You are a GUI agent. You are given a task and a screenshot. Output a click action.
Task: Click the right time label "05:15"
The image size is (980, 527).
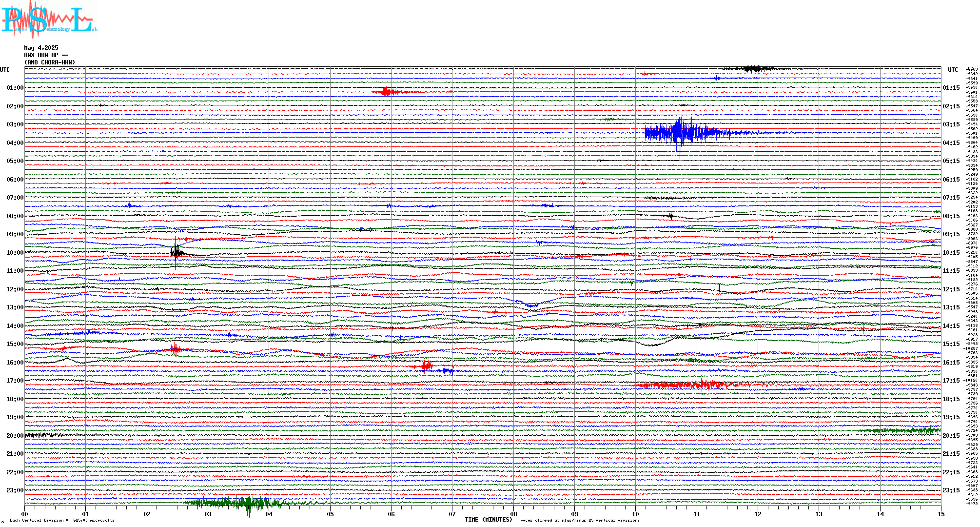click(951, 162)
